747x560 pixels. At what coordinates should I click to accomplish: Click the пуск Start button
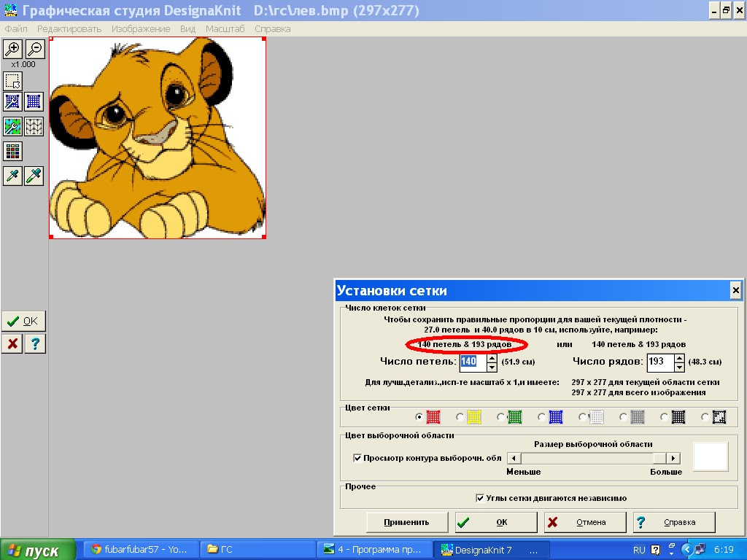[x=38, y=550]
